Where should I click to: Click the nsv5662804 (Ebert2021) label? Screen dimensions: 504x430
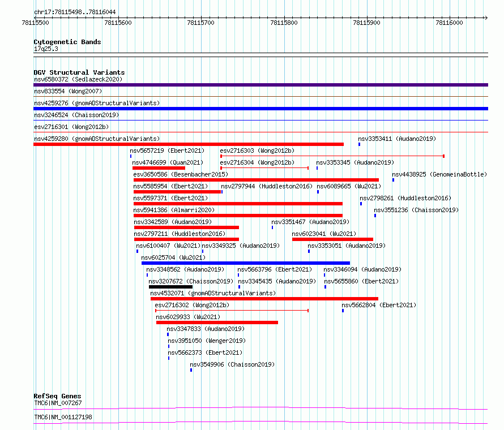(379, 305)
